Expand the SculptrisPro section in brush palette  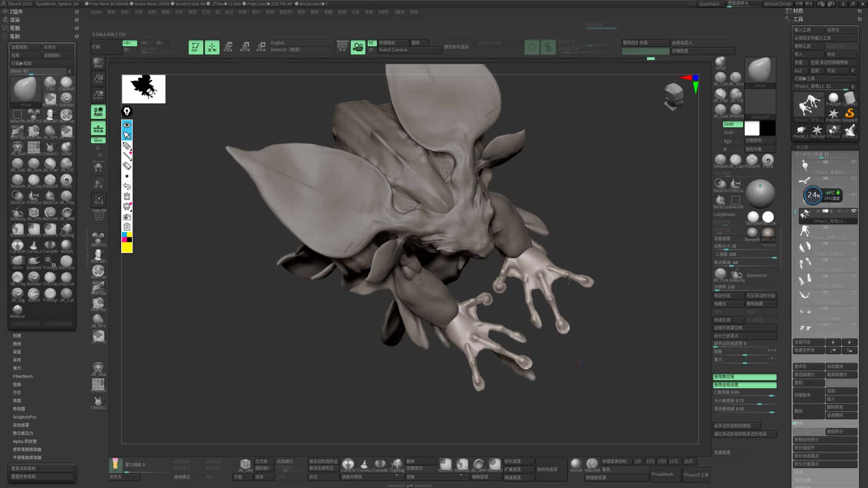pos(24,417)
